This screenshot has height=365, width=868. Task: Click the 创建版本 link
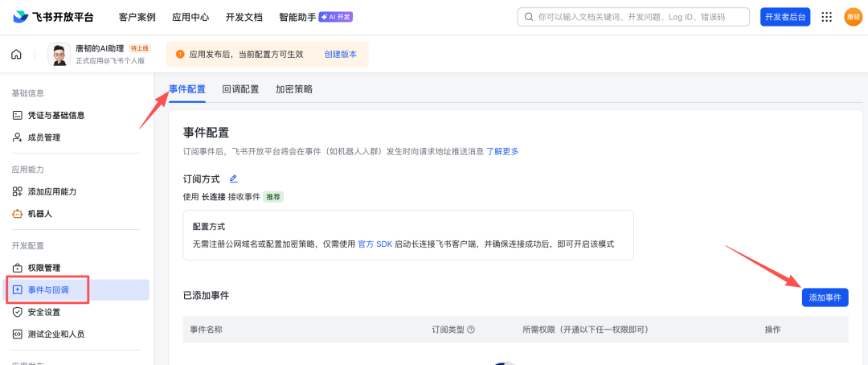341,55
